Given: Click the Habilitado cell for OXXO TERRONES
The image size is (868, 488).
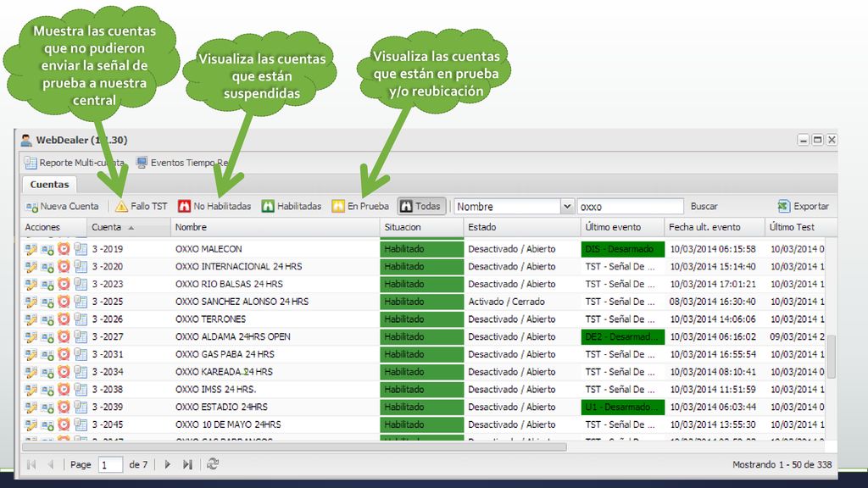Looking at the screenshot, I should point(422,319).
